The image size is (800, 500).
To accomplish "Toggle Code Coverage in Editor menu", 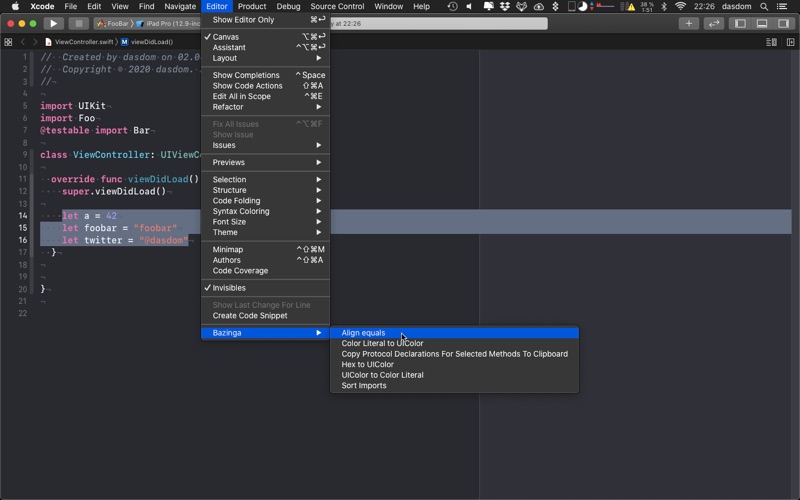I will [265, 271].
